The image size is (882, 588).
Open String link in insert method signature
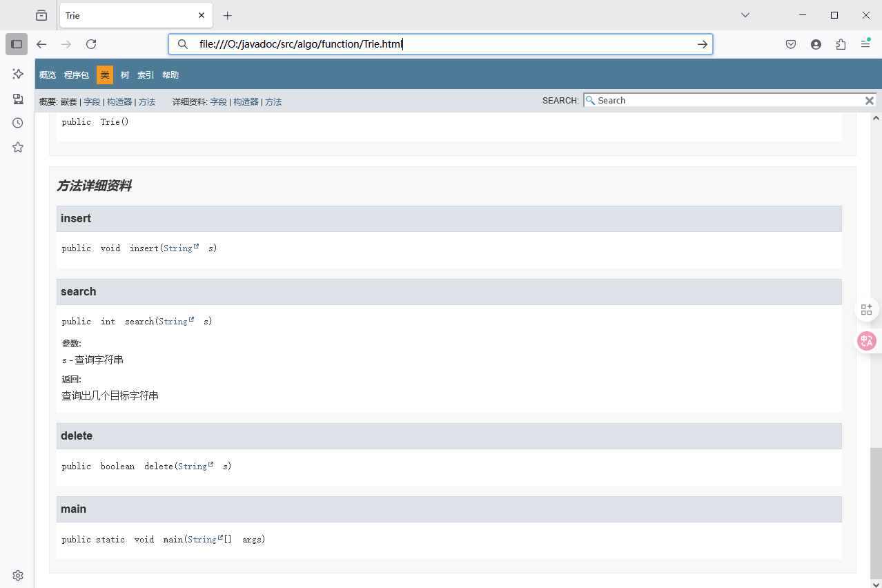[x=181, y=248]
